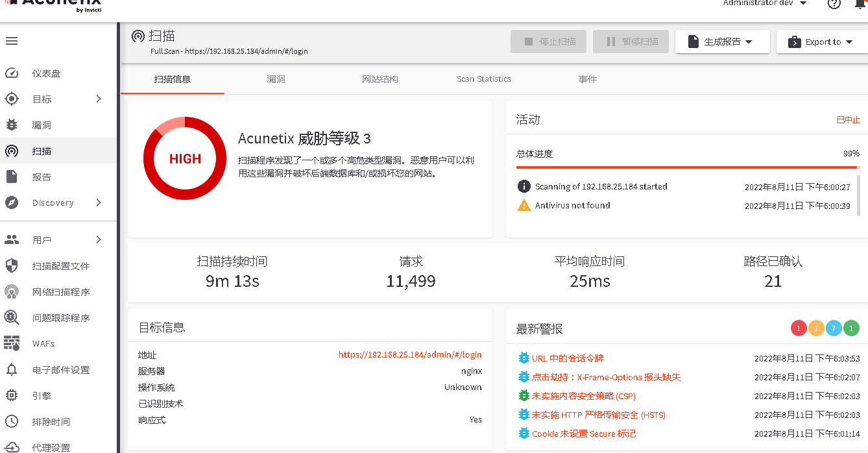Click the blue low severity count badge
Viewport: 868px width, 453px height.
click(x=834, y=328)
